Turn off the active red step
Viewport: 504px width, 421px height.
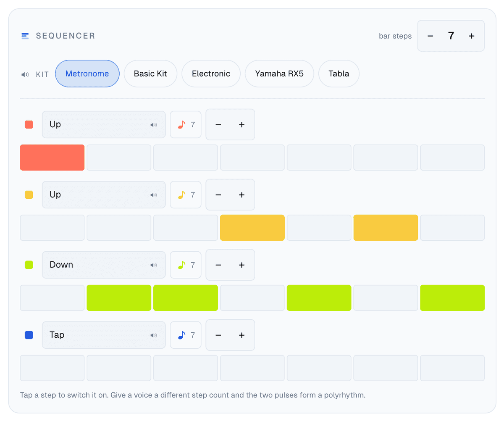click(x=52, y=158)
